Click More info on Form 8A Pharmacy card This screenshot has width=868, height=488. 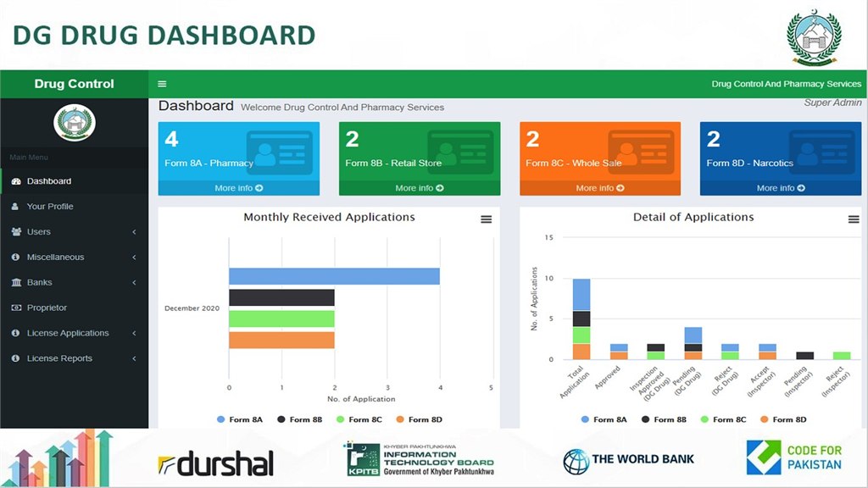pyautogui.click(x=239, y=188)
